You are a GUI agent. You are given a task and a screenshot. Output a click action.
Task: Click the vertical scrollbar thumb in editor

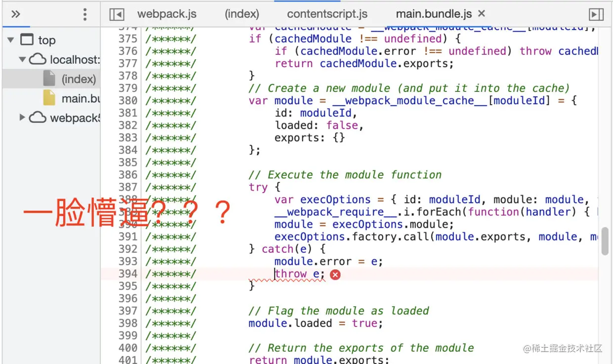(x=605, y=242)
